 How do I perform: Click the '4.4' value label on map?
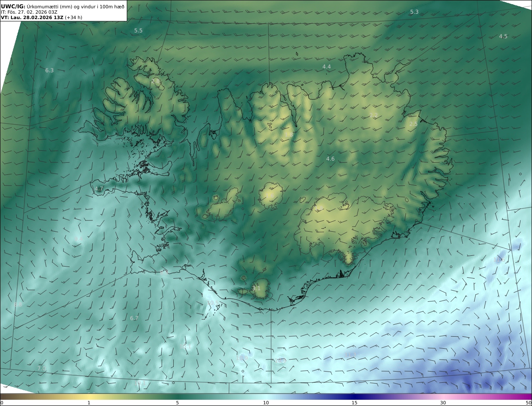click(327, 67)
